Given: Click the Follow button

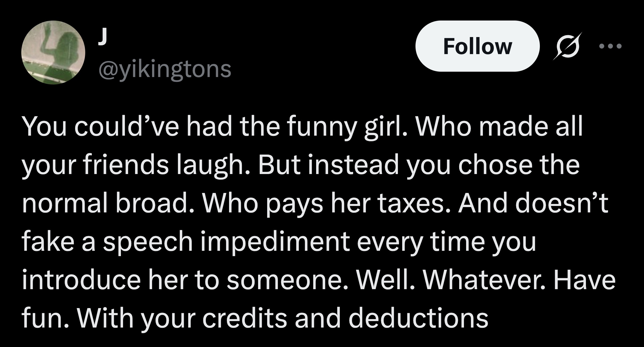Looking at the screenshot, I should pos(477,46).
